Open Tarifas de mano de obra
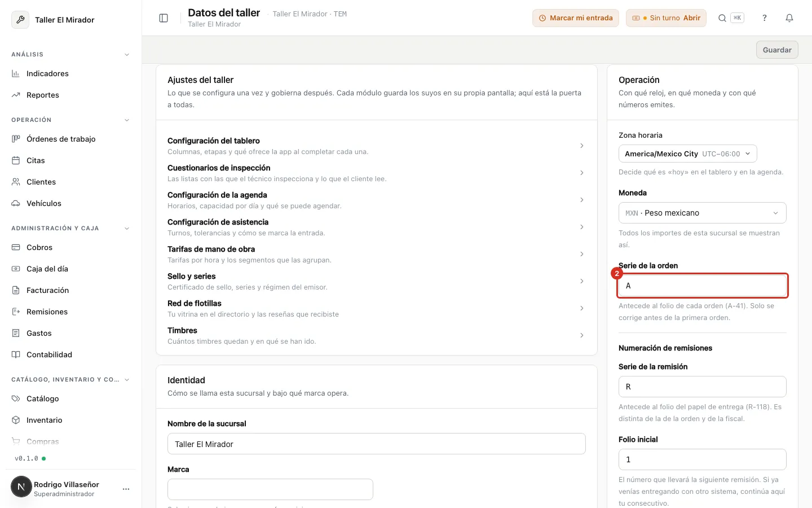This screenshot has width=812, height=508. 376,254
